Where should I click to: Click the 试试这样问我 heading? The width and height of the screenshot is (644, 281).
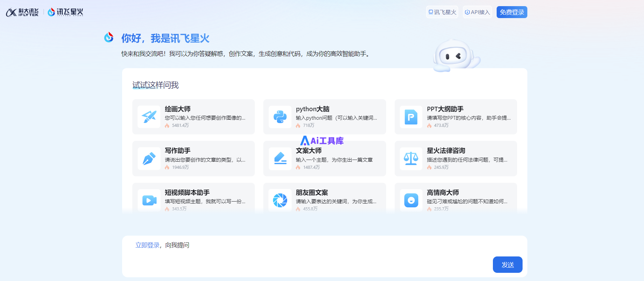click(x=156, y=85)
